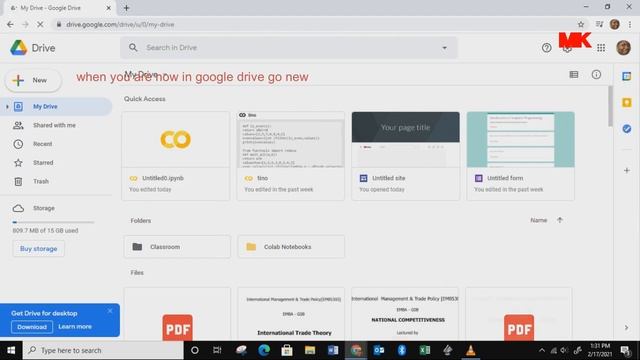This screenshot has width=640, height=360.
Task: Click the Learn more link
Action: [x=75, y=327]
